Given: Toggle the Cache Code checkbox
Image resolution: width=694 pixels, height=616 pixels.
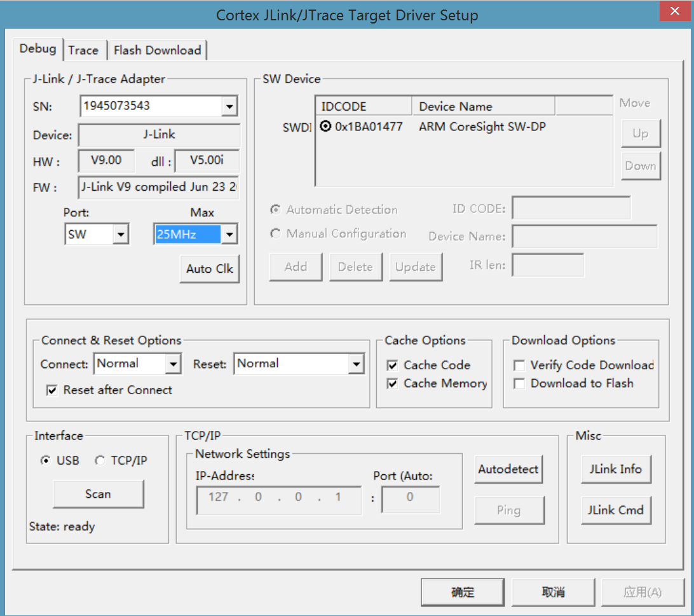Looking at the screenshot, I should point(392,366).
